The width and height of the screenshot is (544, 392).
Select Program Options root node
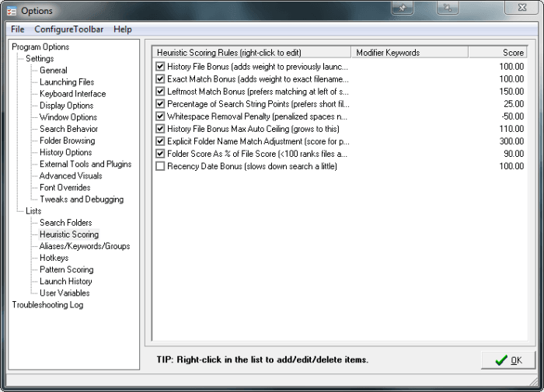40,47
